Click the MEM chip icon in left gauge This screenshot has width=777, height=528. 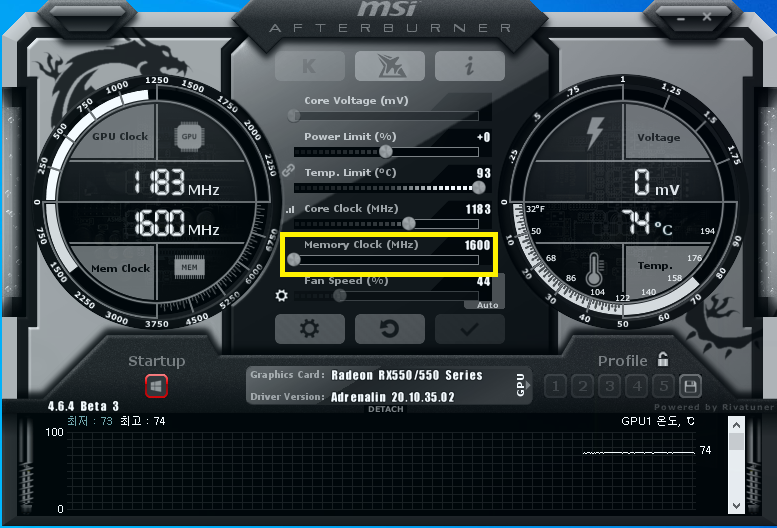click(189, 267)
